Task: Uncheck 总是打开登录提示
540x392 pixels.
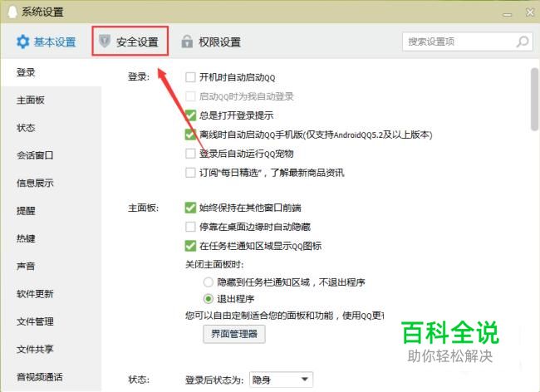Action: pyautogui.click(x=190, y=115)
